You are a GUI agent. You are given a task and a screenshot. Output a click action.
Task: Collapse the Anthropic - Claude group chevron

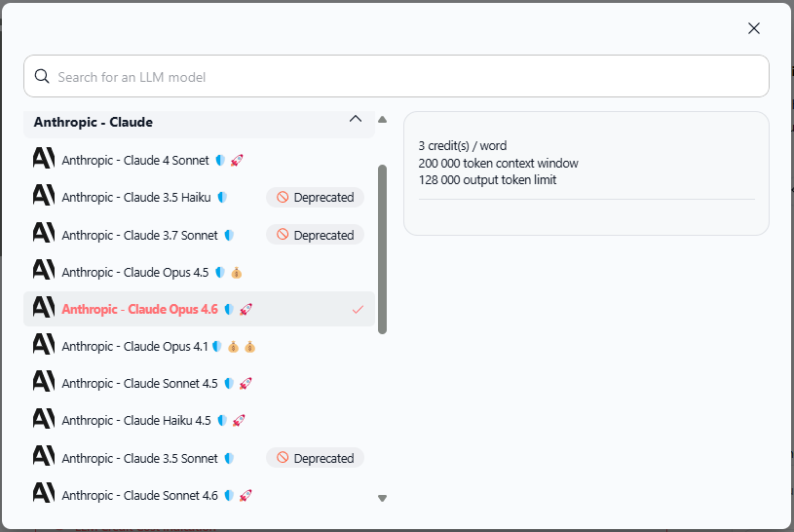tap(356, 120)
